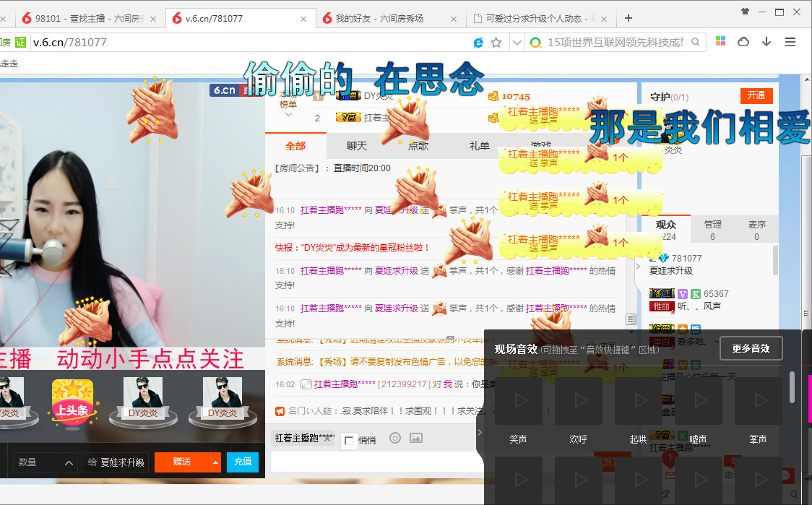Switch to the 我的好友 六间房秀场 tab

tap(389, 19)
